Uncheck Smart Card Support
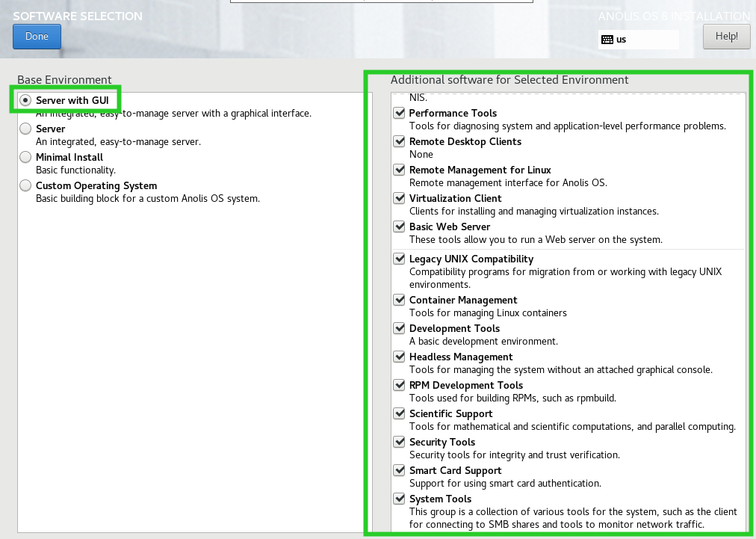The height and width of the screenshot is (539, 756). pos(400,471)
